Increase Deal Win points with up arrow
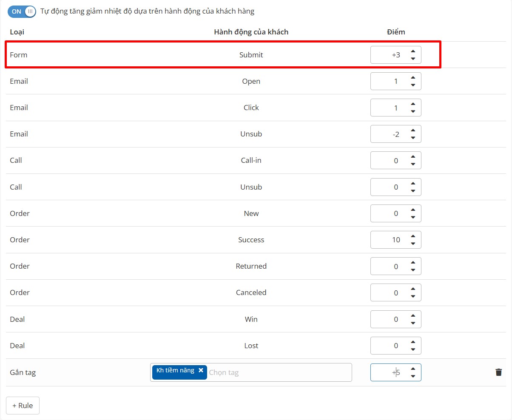 coord(412,316)
